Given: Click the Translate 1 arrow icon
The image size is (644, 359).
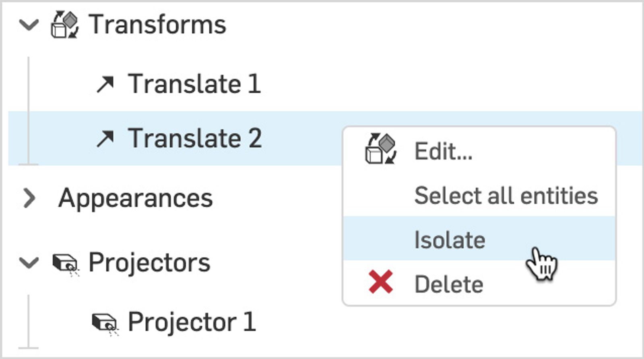Looking at the screenshot, I should point(105,84).
